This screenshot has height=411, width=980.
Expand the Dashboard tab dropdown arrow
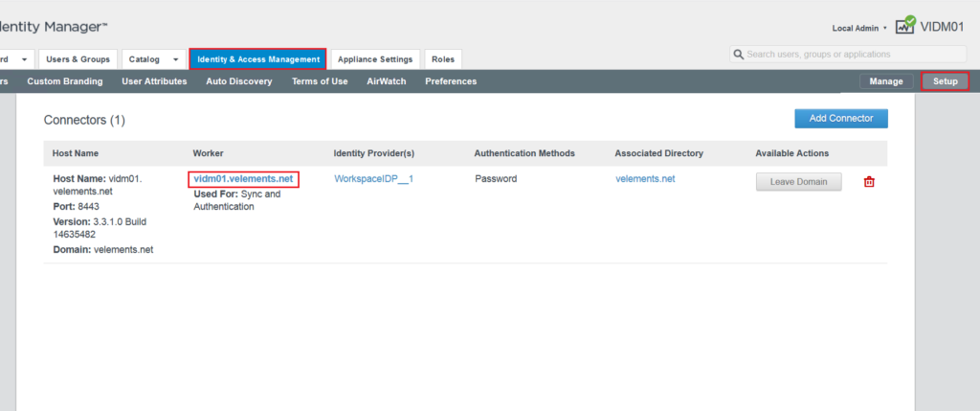click(x=24, y=59)
